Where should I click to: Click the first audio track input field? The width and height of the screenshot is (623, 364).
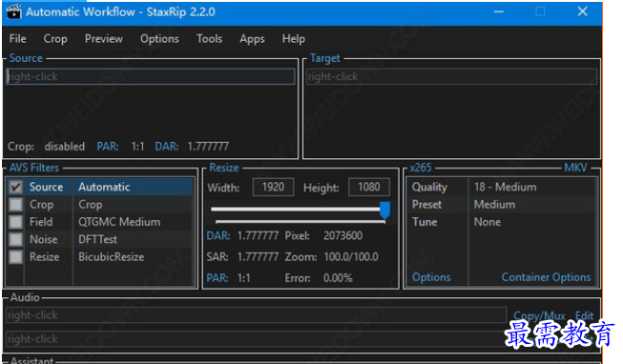point(257,315)
